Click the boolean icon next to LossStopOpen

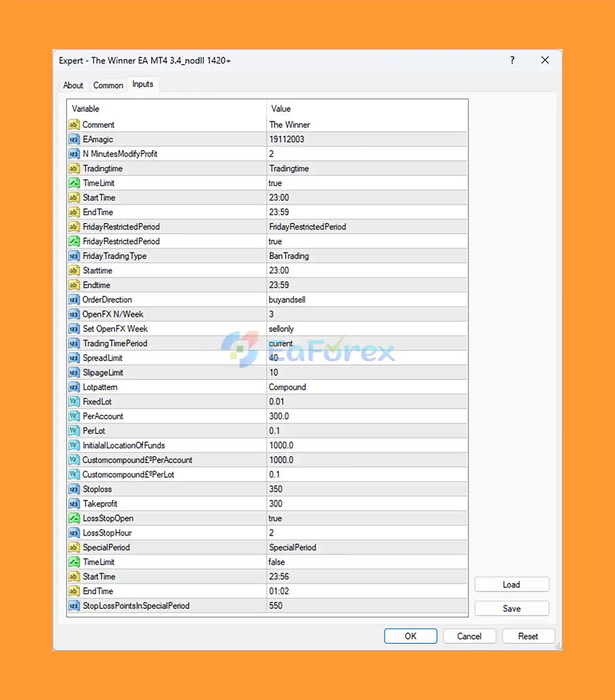click(x=74, y=518)
